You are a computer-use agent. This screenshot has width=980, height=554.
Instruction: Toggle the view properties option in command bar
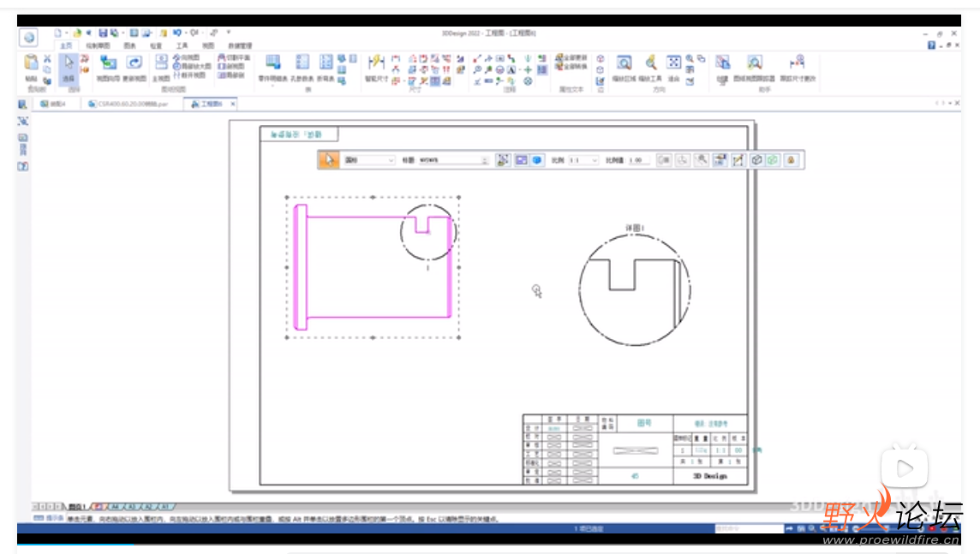(720, 160)
